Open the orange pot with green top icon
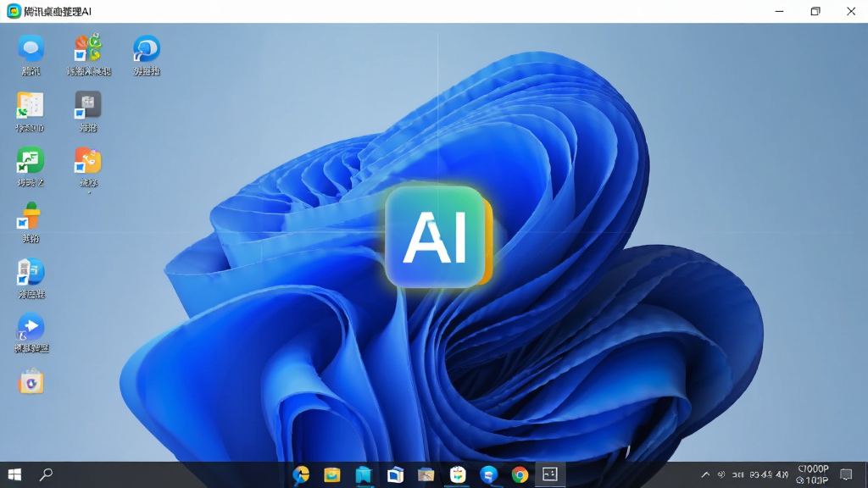 point(30,216)
